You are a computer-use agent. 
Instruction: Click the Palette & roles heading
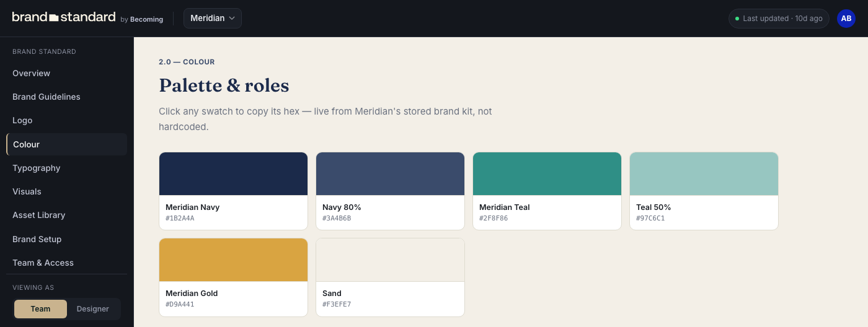pyautogui.click(x=224, y=85)
